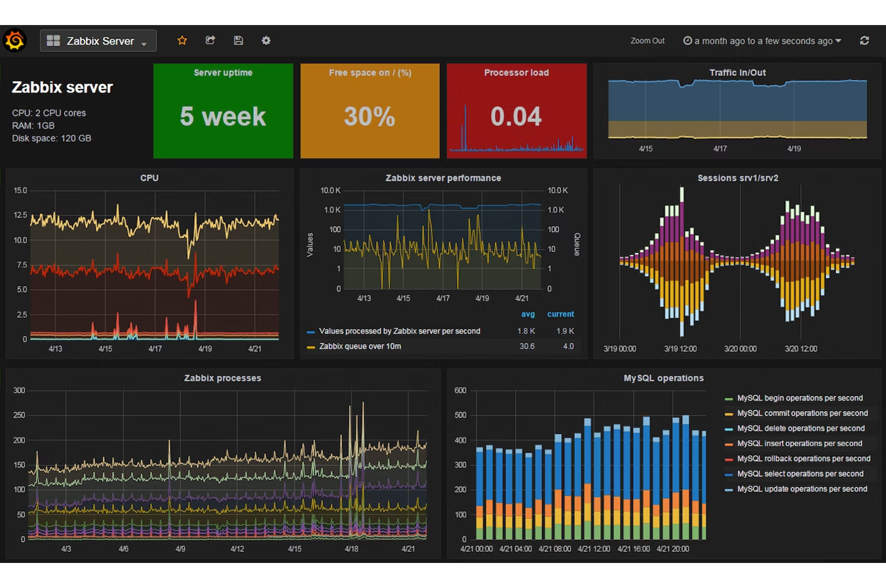The width and height of the screenshot is (886, 588).
Task: Click the Zoom Out button
Action: point(647,41)
